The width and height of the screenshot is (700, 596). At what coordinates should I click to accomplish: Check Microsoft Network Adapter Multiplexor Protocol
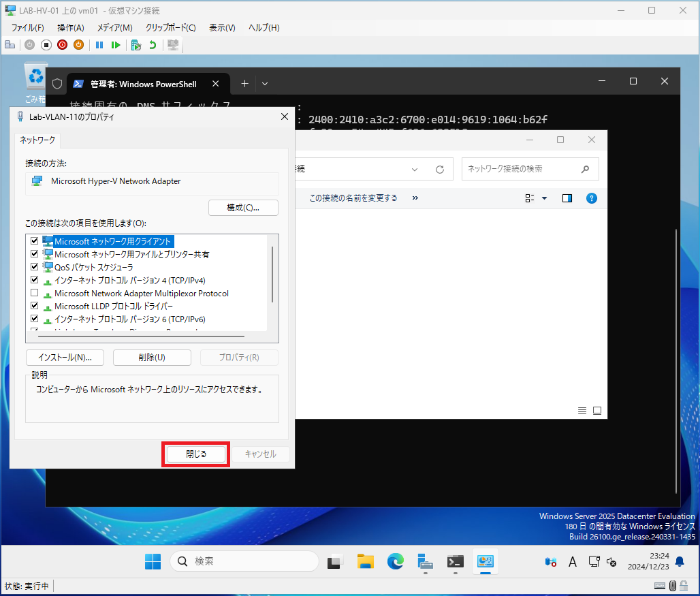click(x=34, y=293)
